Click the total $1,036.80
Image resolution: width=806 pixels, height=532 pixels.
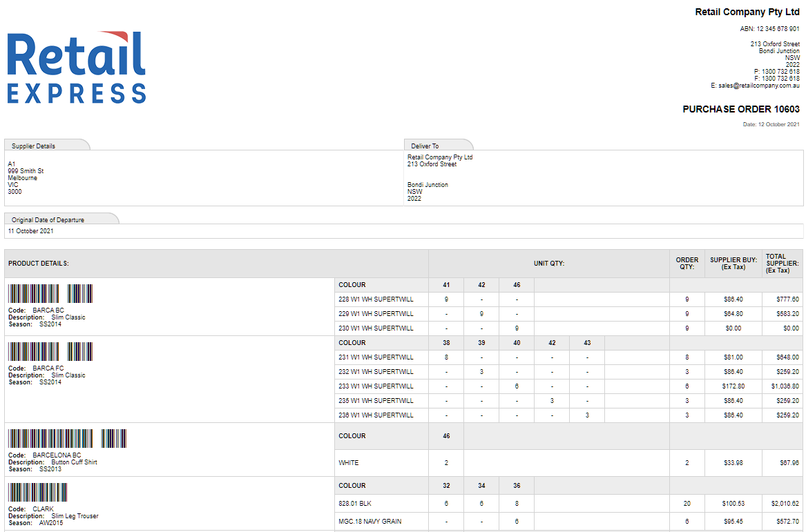coord(785,386)
